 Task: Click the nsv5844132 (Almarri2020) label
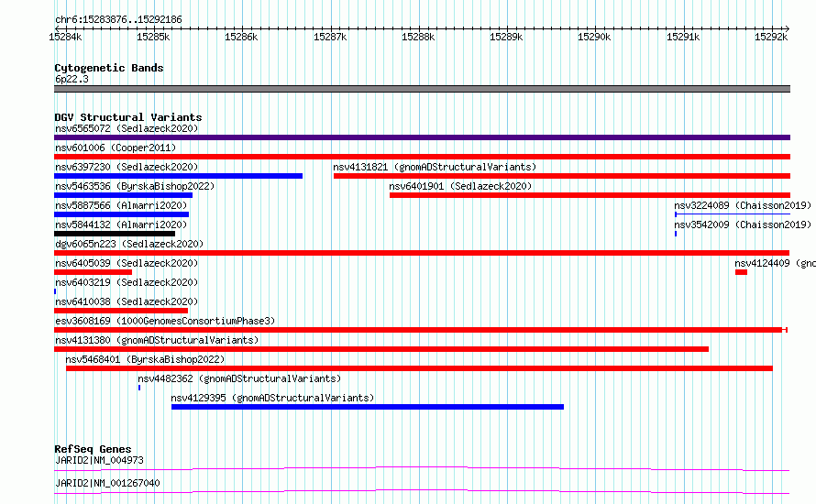(121, 225)
